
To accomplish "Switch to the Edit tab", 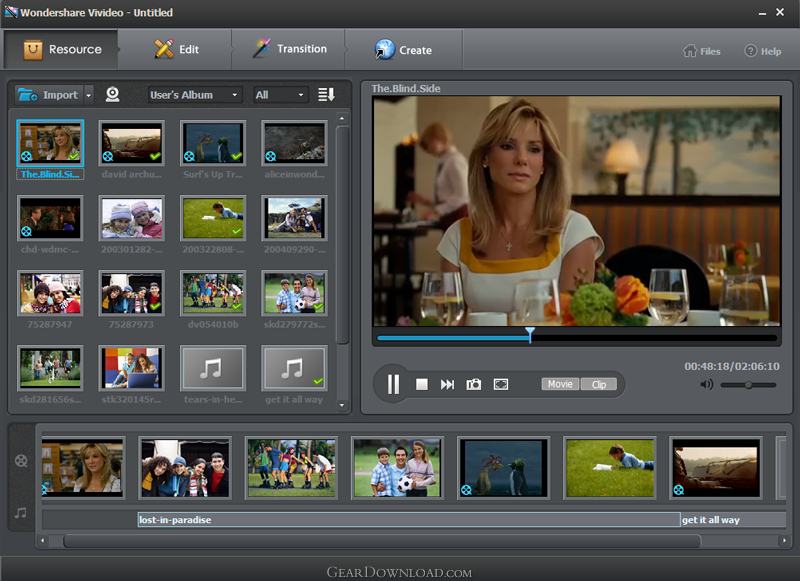I will 175,49.
